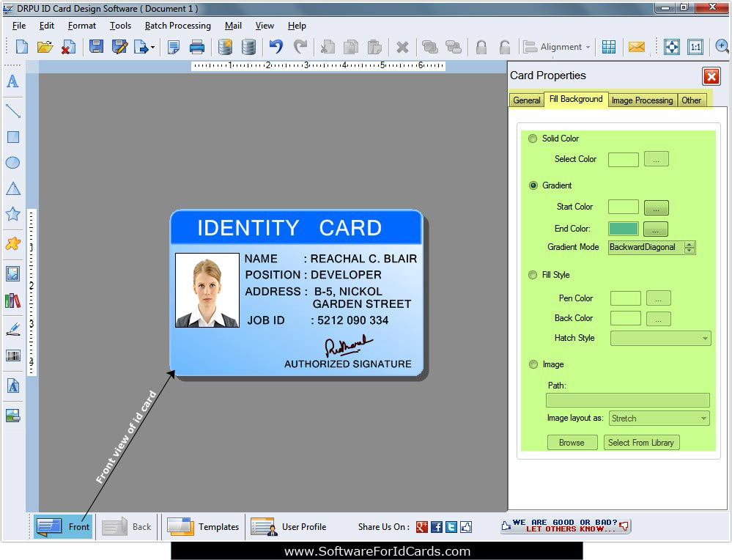
Task: Select the Text tool A icon
Action: click(12, 81)
